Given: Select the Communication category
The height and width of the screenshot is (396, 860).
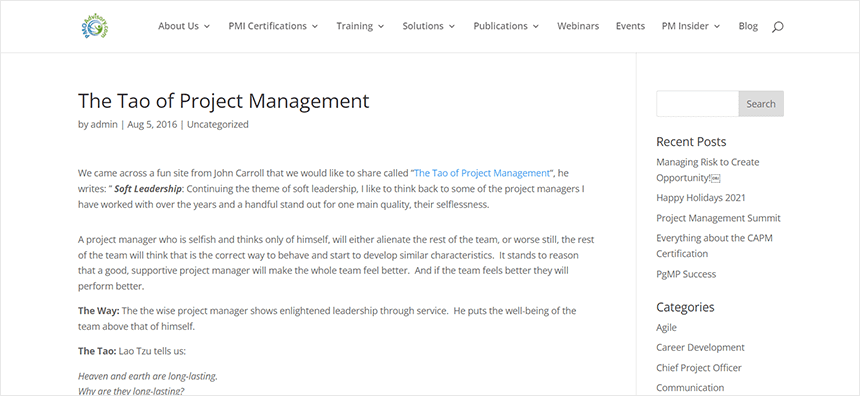Looking at the screenshot, I should (690, 388).
